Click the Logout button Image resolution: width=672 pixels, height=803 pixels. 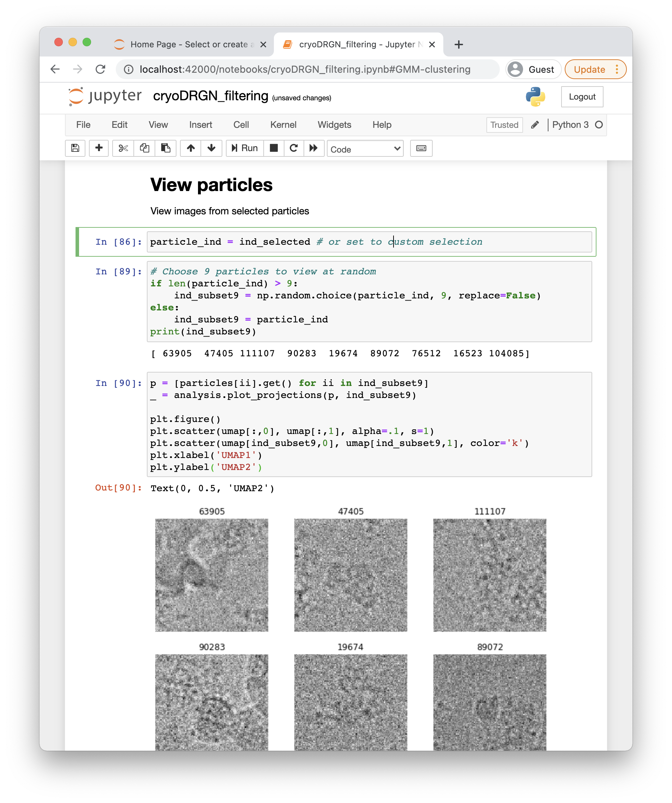(x=581, y=97)
